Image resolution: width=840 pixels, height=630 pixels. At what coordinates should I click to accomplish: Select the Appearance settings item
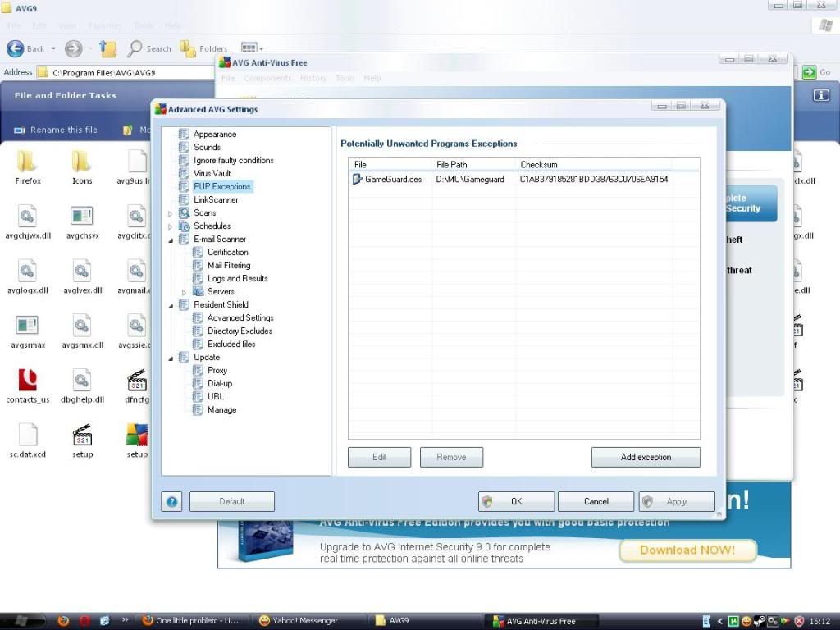tap(215, 134)
